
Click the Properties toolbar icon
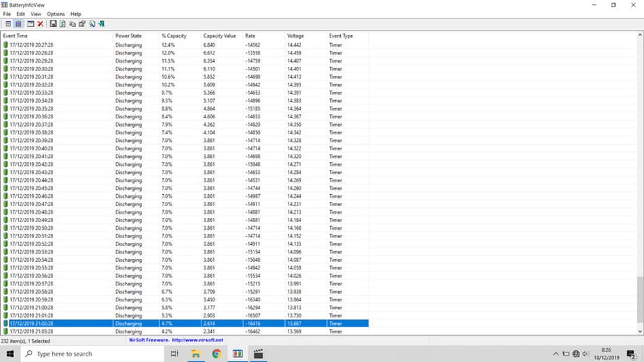pyautogui.click(x=82, y=24)
